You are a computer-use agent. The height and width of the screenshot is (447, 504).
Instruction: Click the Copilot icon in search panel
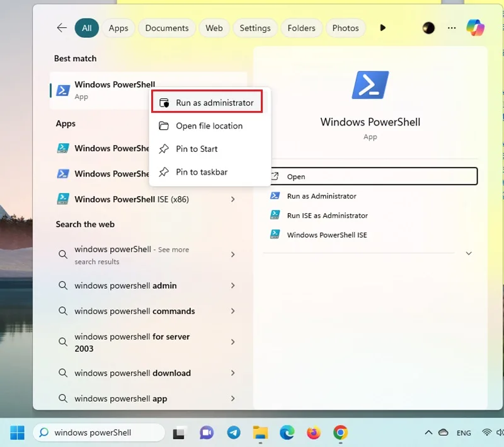[476, 28]
